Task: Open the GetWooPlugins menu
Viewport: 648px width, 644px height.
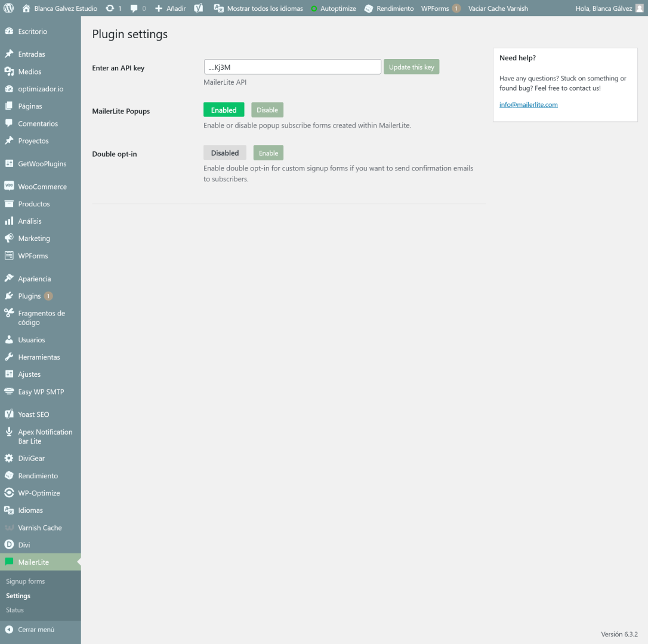Action: [41, 163]
